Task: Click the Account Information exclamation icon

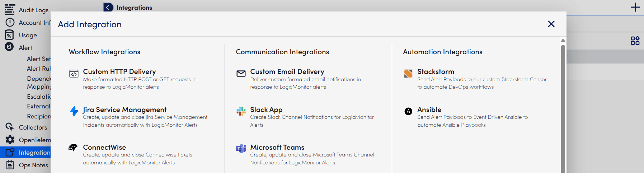Action: [x=10, y=22]
